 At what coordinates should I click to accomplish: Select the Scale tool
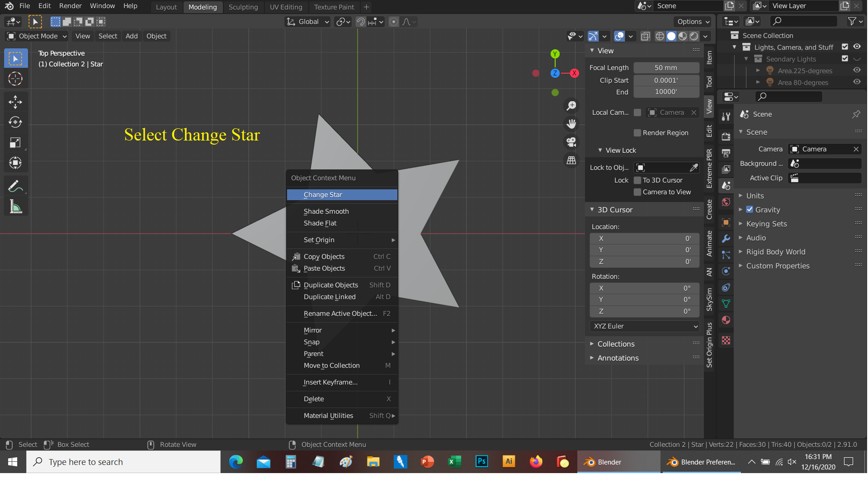coord(15,143)
